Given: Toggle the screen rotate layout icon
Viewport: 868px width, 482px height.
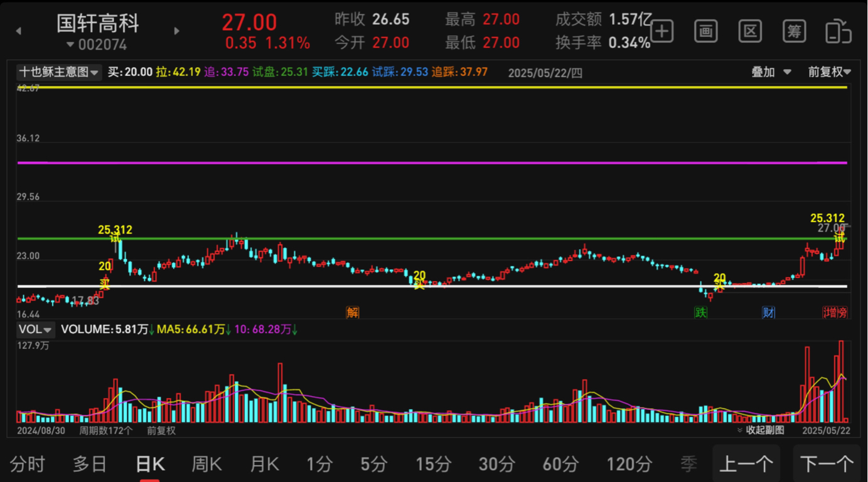Looking at the screenshot, I should 838,31.
